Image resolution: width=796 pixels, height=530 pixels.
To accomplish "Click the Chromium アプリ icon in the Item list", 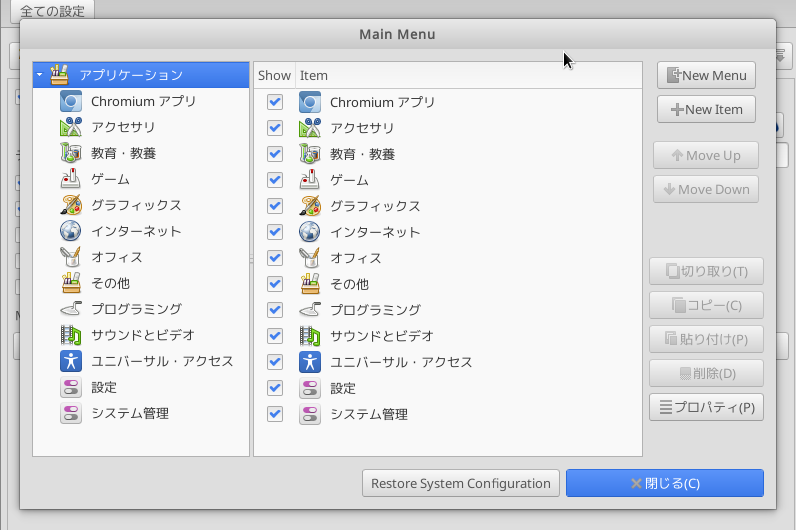I will (x=310, y=102).
